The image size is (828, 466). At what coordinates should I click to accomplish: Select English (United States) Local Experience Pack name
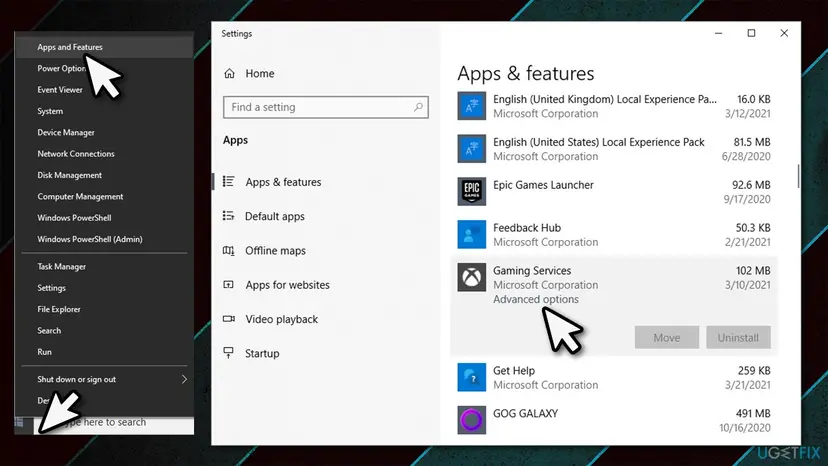pos(598,142)
